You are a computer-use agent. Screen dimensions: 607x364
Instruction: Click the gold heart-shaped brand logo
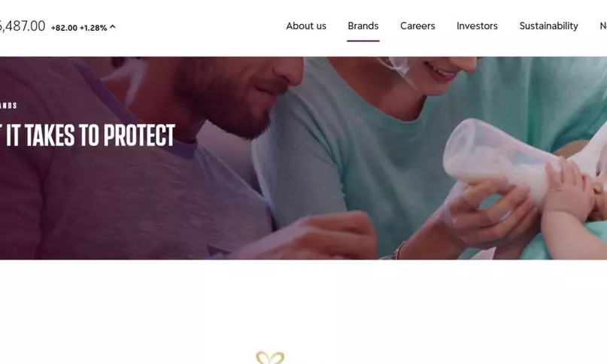click(x=270, y=357)
